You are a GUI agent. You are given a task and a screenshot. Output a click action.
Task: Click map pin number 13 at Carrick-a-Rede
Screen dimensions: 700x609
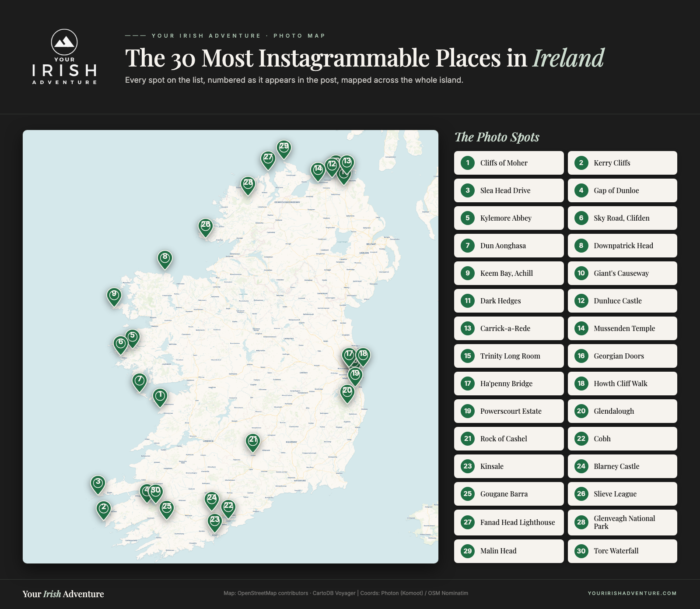point(347,164)
